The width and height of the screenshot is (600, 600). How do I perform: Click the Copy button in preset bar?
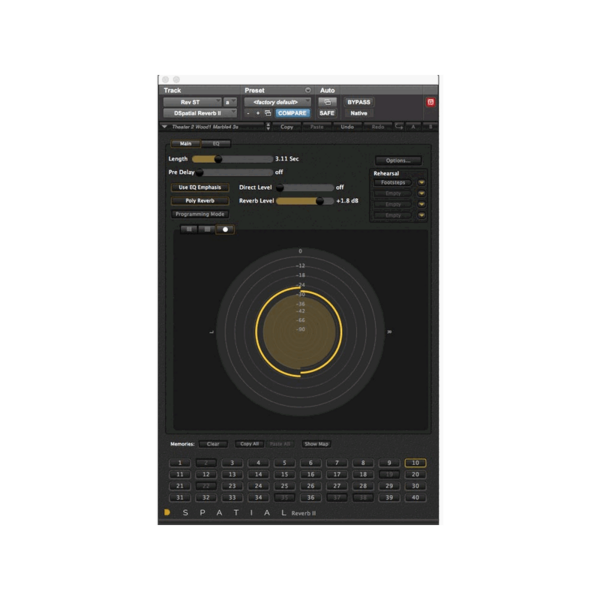287,127
